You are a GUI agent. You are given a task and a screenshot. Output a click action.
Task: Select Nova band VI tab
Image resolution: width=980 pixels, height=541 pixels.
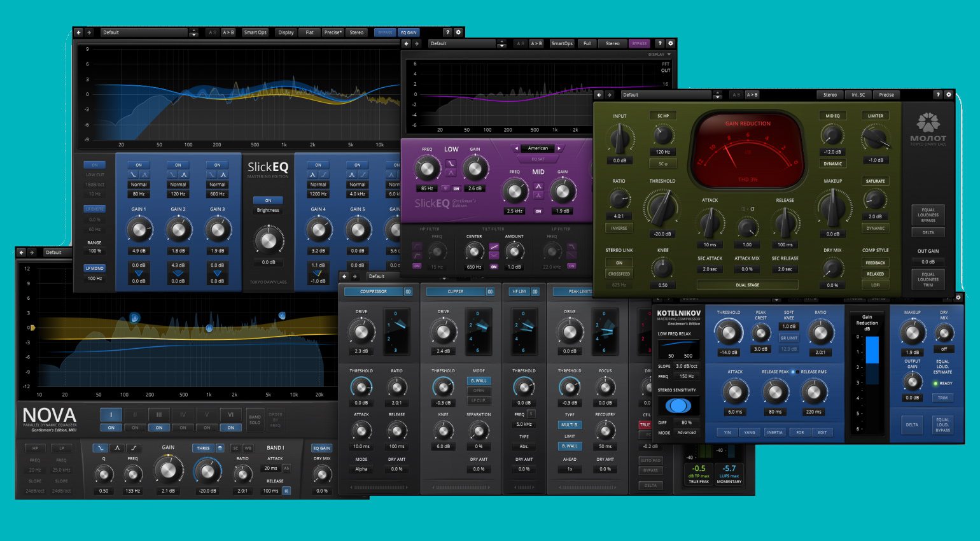[231, 414]
